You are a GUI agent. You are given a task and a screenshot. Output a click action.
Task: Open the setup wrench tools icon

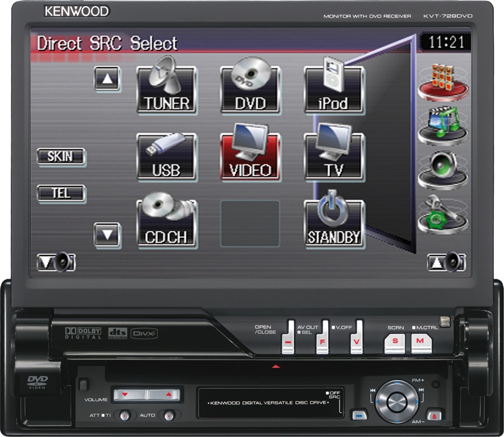click(443, 214)
